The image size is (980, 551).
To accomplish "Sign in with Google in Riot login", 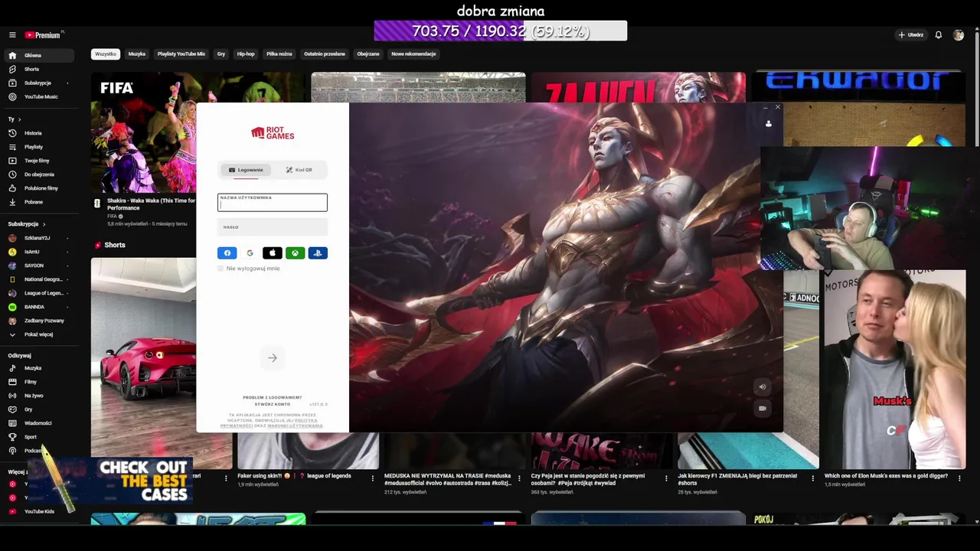I will [x=250, y=253].
